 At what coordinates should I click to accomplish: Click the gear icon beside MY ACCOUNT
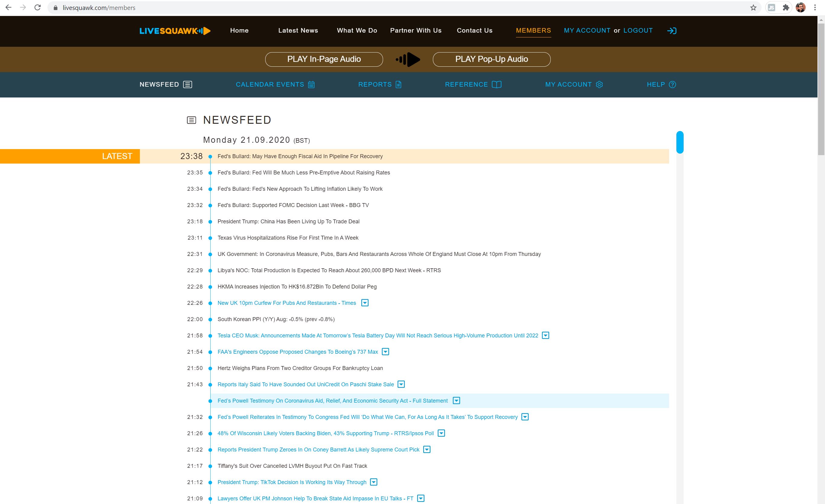[x=599, y=85]
